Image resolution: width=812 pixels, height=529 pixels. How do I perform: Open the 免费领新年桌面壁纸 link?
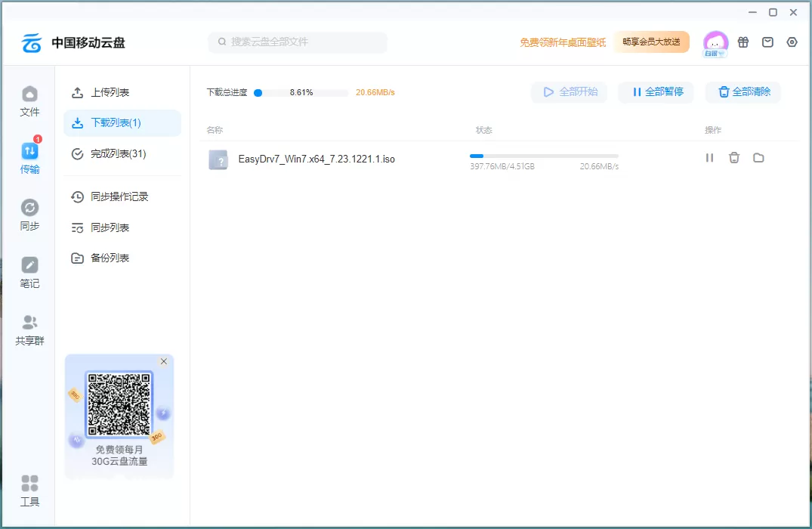[x=561, y=42]
